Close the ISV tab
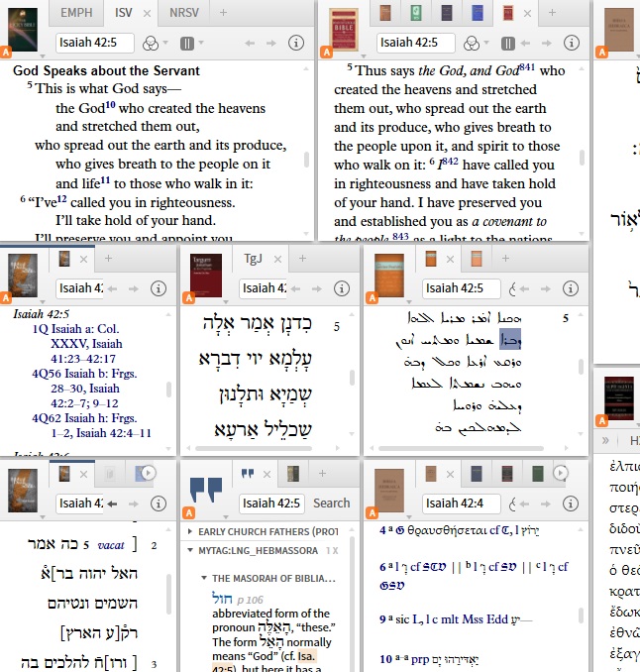 click(x=147, y=14)
